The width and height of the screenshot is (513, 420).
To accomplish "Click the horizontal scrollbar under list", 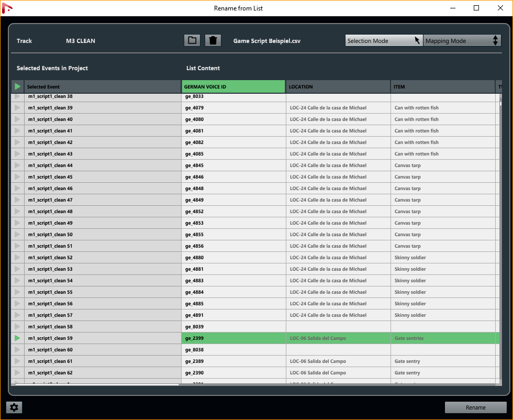I will (97, 384).
